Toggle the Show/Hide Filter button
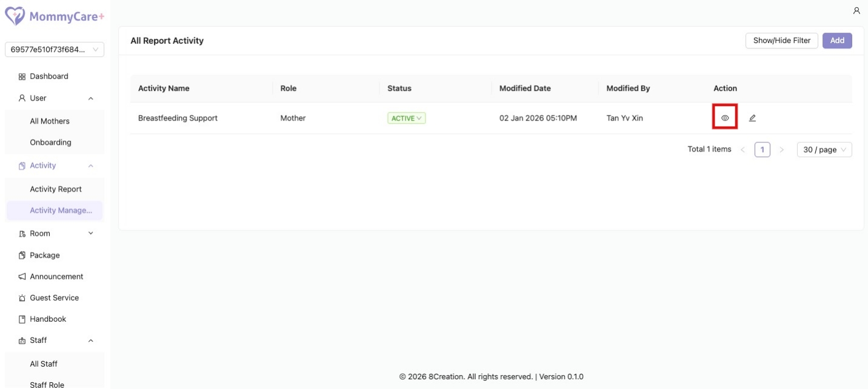Image resolution: width=868 pixels, height=389 pixels. point(781,40)
